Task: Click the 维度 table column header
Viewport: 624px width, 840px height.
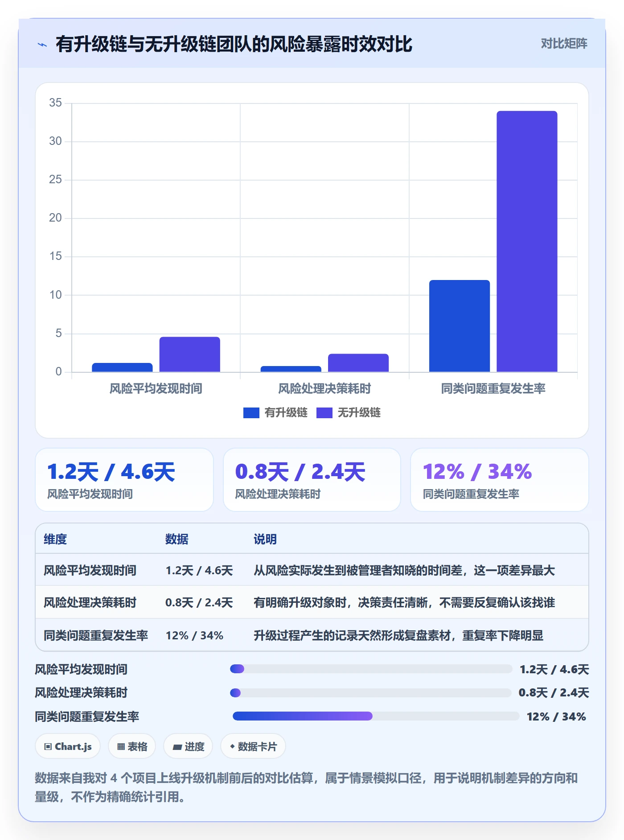Action: coord(55,539)
